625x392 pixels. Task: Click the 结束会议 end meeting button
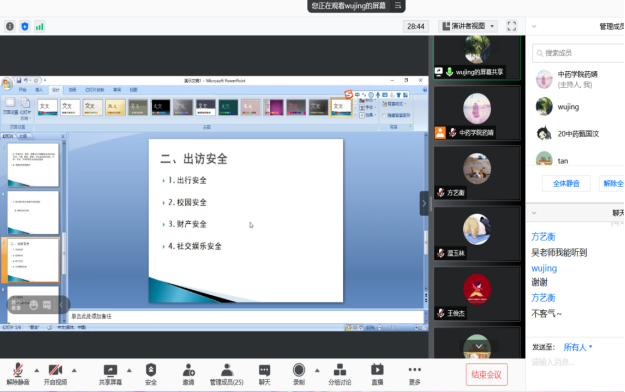point(486,374)
